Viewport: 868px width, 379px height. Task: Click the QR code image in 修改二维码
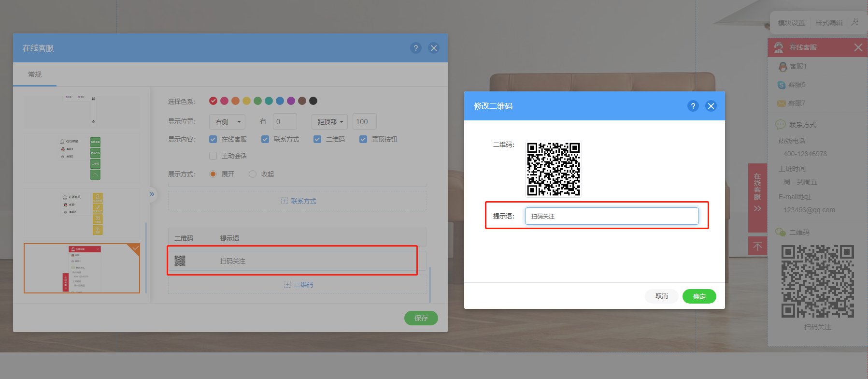point(553,169)
